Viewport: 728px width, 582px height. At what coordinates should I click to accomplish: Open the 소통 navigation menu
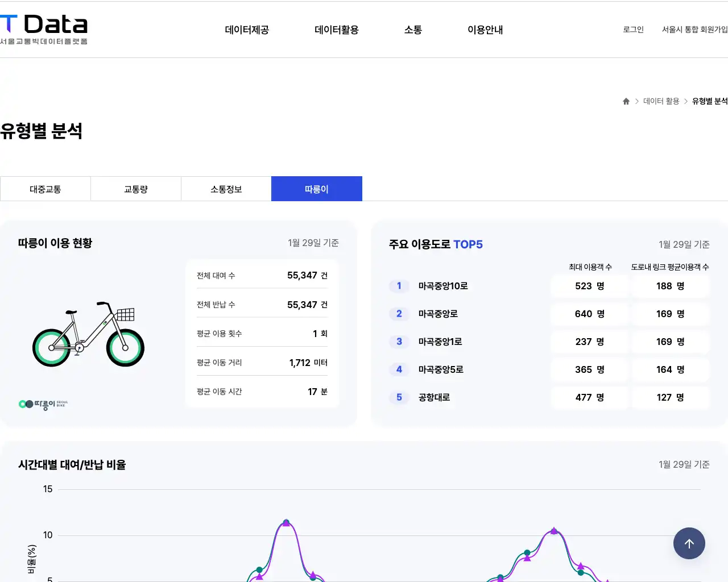412,30
